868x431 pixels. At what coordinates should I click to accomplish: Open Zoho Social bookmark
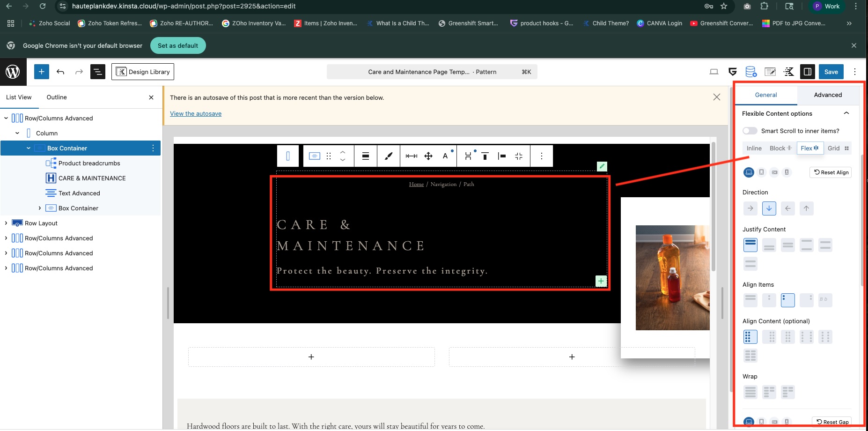click(x=50, y=23)
